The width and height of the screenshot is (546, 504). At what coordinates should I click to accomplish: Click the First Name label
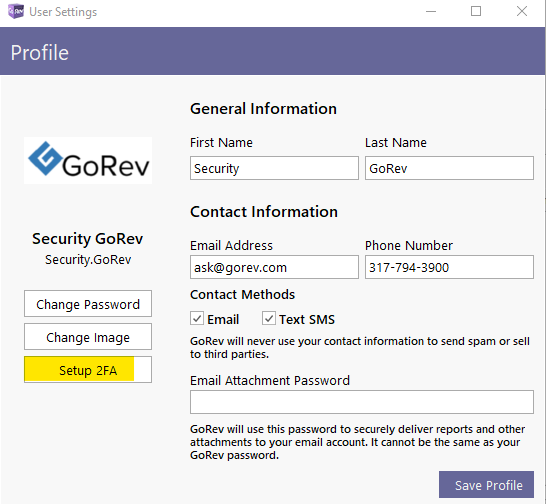(x=221, y=143)
